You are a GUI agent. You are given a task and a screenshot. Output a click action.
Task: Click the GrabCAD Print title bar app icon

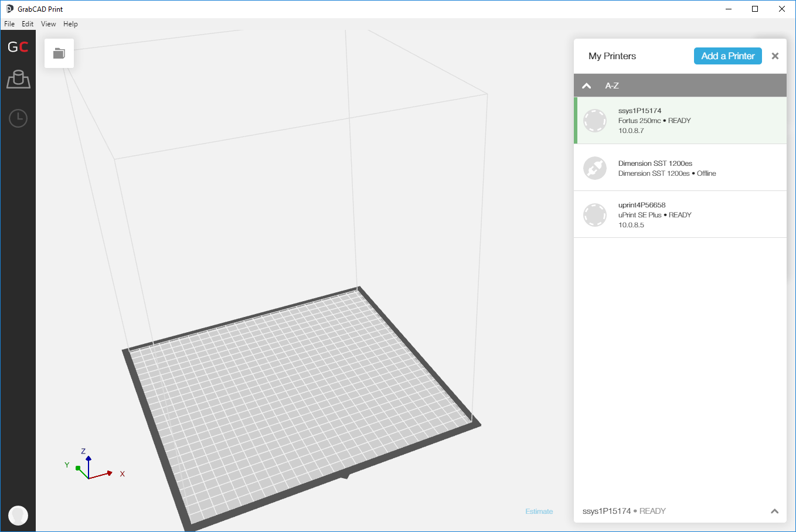pyautogui.click(x=9, y=9)
